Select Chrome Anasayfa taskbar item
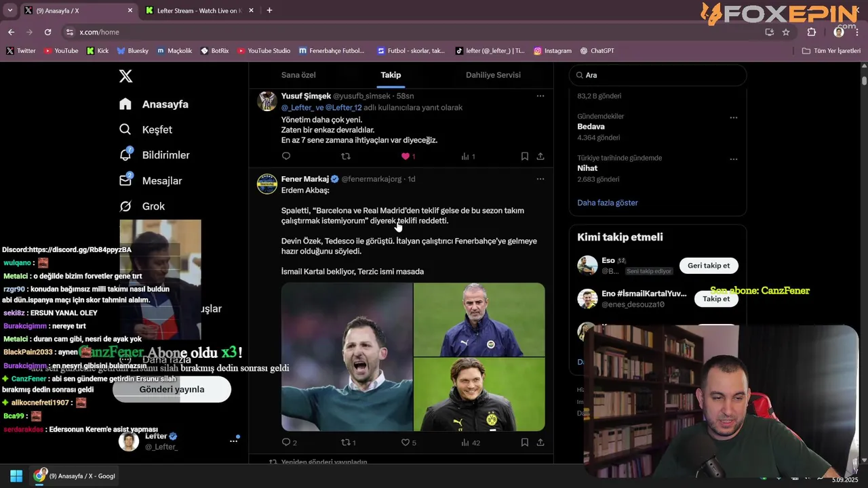 point(75,476)
